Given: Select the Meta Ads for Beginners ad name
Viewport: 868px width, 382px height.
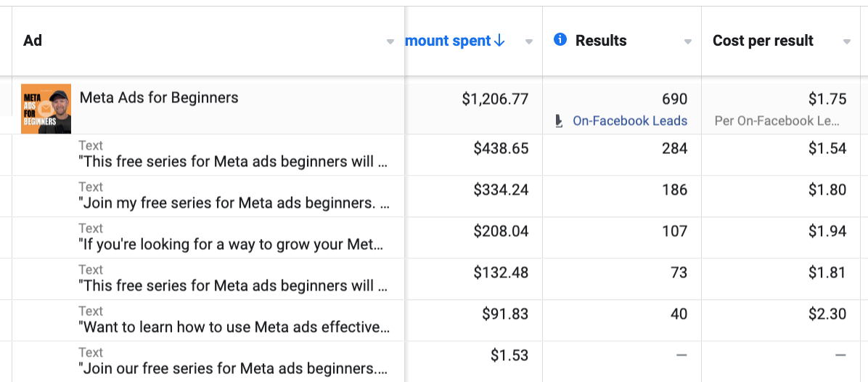Looking at the screenshot, I should [x=159, y=98].
